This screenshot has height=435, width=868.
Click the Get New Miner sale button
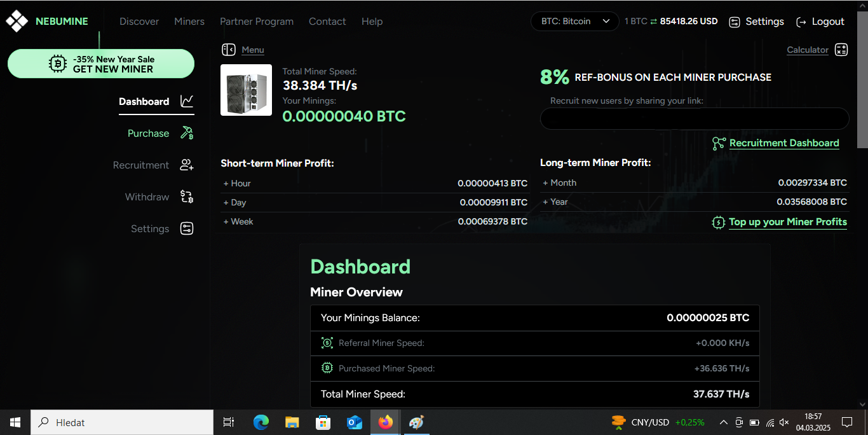[101, 64]
